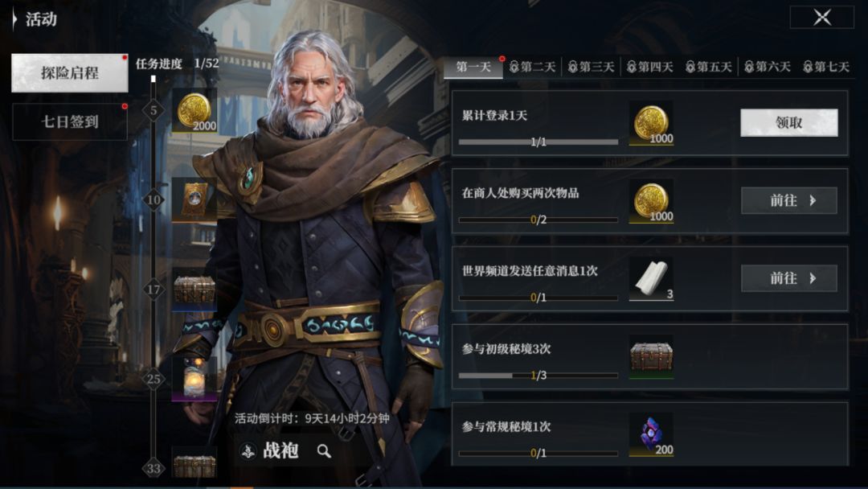868x489 pixels.
Task: Switch to the 第二天 tab
Action: (533, 67)
